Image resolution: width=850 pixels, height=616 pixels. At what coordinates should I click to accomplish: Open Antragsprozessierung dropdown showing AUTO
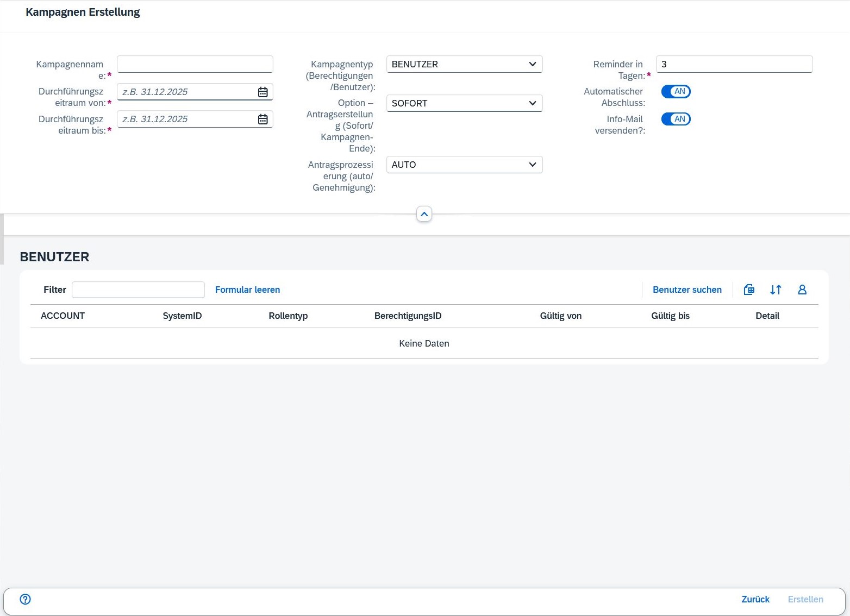pos(464,165)
